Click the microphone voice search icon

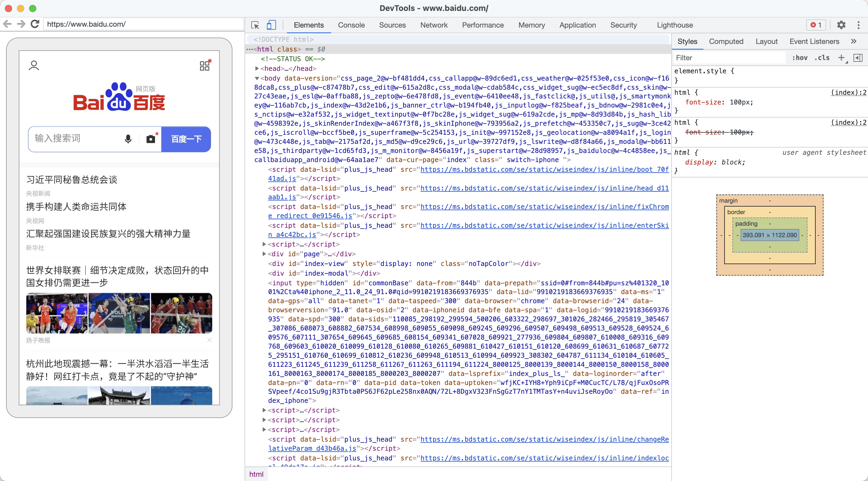click(128, 139)
